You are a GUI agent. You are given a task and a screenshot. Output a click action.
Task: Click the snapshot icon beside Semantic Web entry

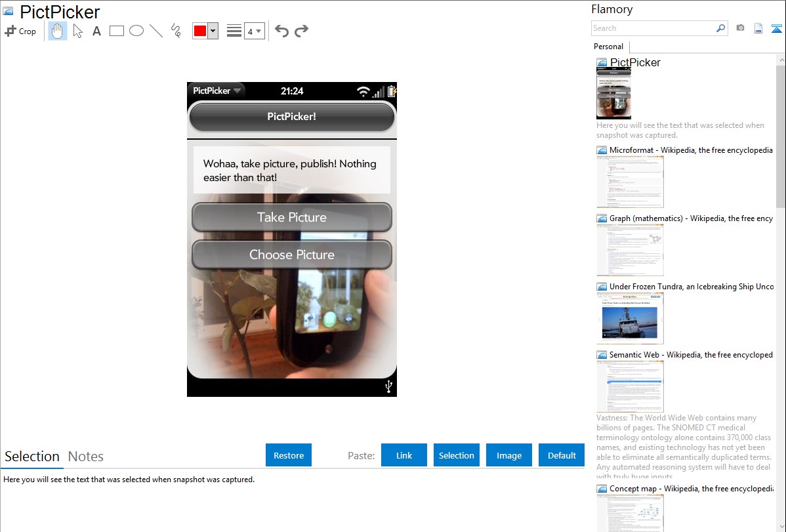(602, 354)
